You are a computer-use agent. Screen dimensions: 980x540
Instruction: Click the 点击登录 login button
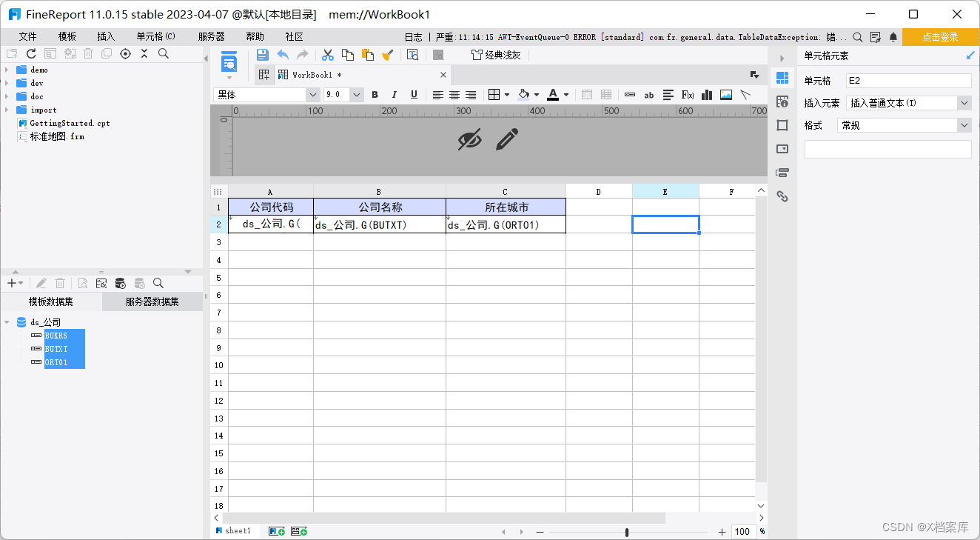click(941, 37)
